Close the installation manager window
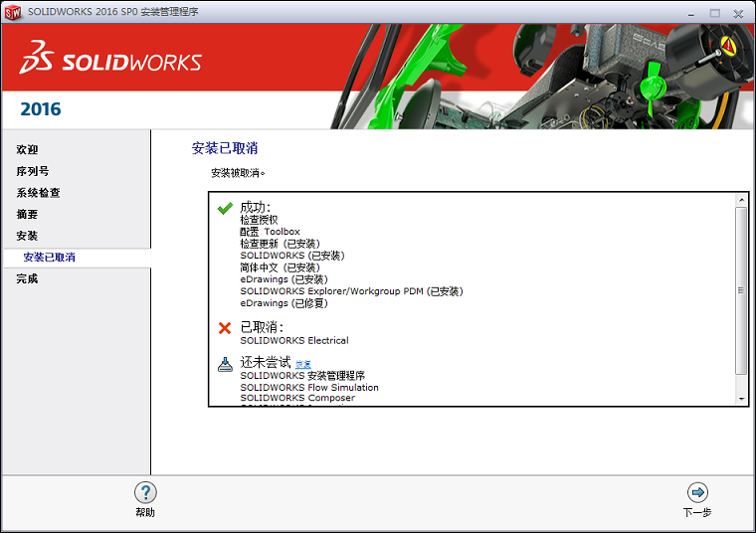The width and height of the screenshot is (756, 533). pos(738,14)
